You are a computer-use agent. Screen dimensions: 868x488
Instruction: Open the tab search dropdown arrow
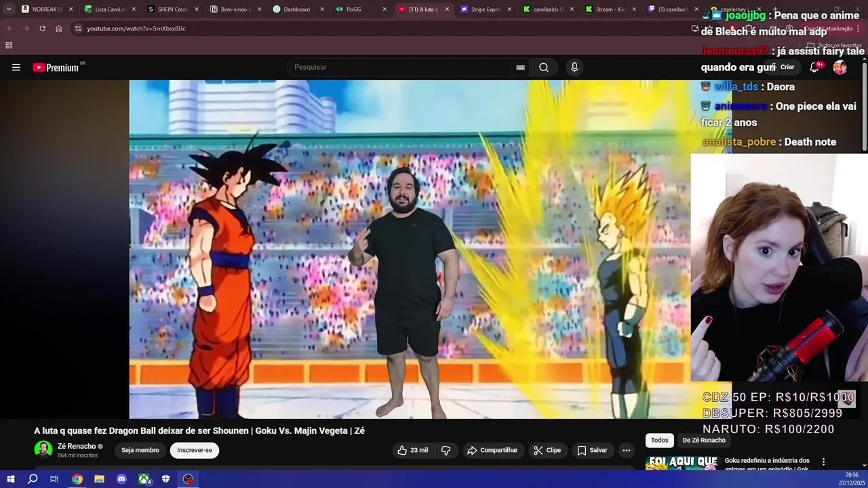coord(8,9)
